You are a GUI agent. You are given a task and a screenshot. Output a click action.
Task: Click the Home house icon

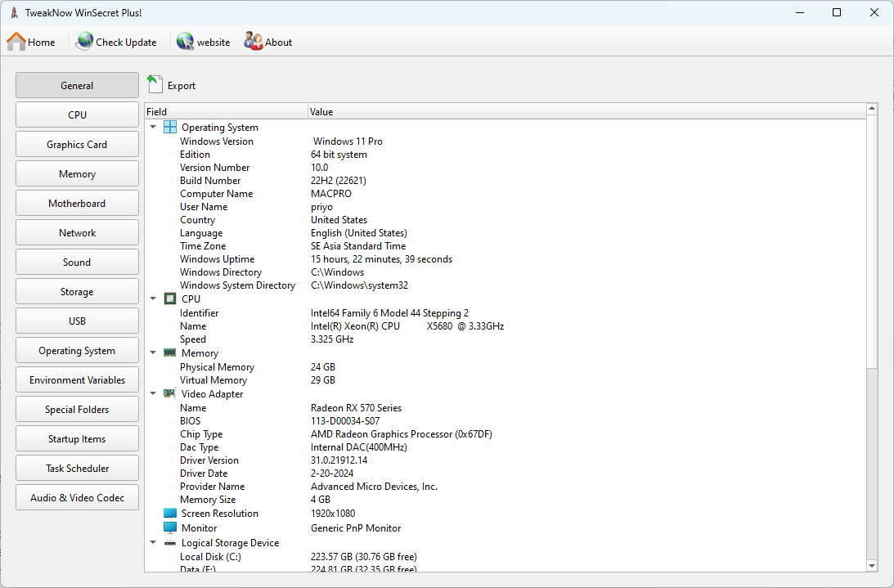click(16, 41)
